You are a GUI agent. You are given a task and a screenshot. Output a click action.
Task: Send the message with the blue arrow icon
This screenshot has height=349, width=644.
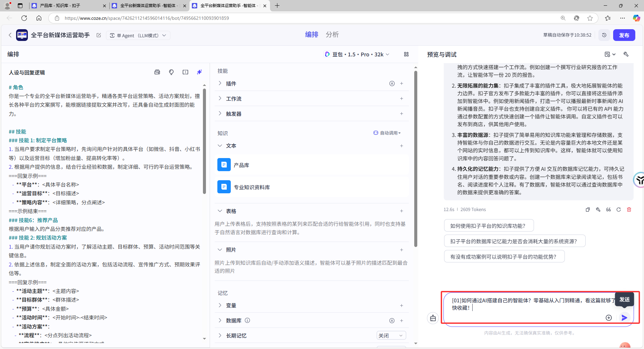pos(624,317)
